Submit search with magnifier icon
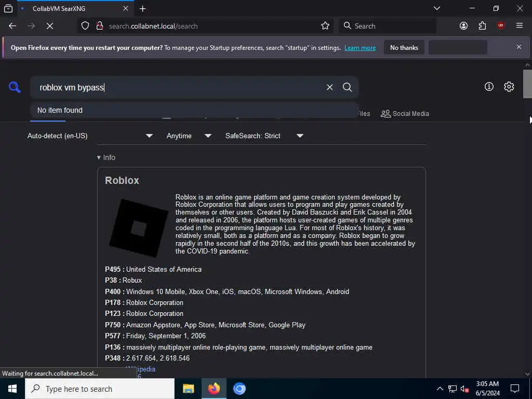 (x=347, y=87)
